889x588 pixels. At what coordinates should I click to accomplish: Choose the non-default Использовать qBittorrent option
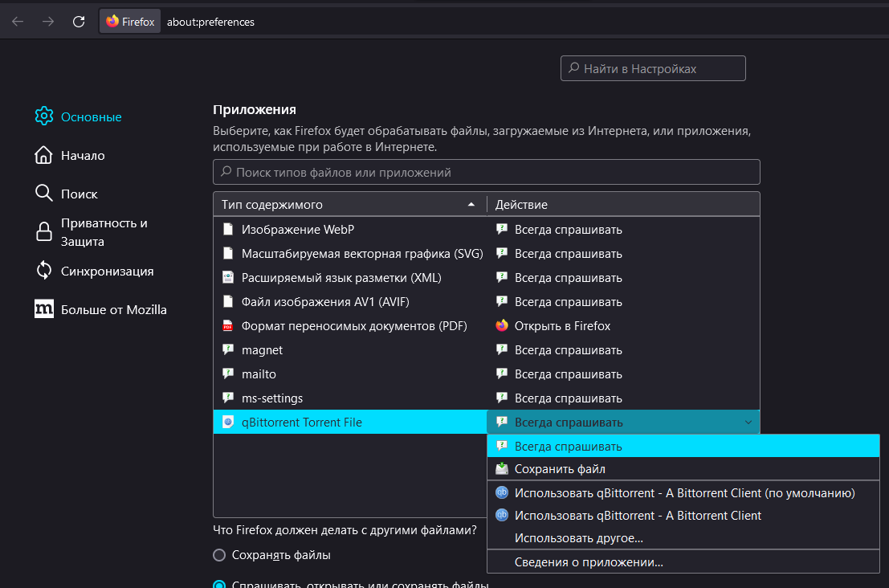683,515
